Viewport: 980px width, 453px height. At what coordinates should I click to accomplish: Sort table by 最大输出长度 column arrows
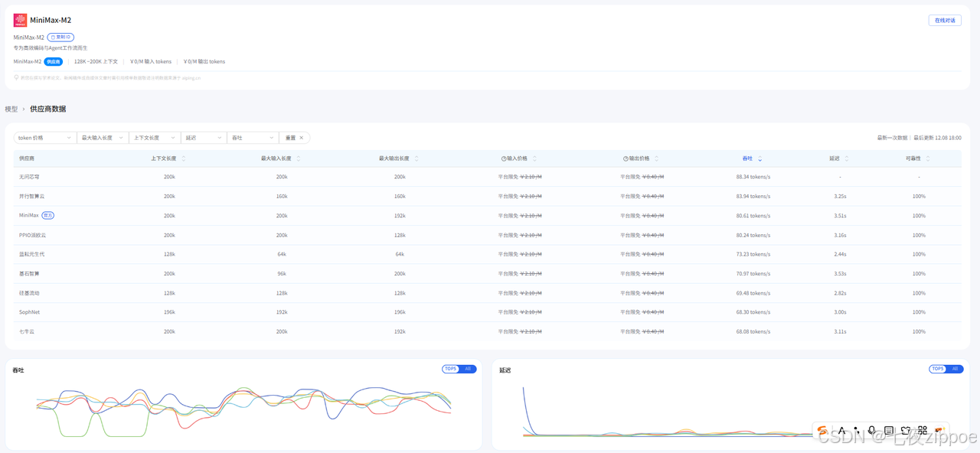click(x=416, y=158)
